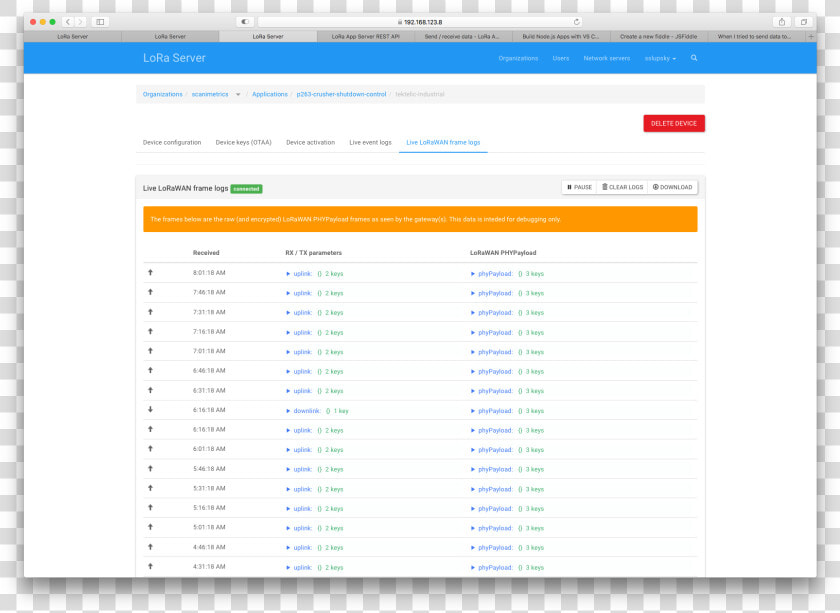Image resolution: width=840 pixels, height=613 pixels.
Task: Click the LoRa Server logo title
Action: click(x=174, y=58)
